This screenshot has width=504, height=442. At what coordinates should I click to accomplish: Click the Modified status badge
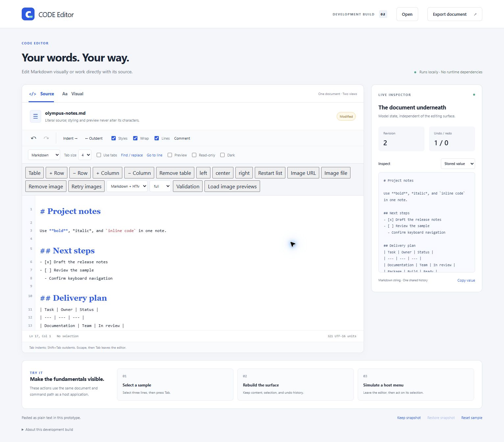point(346,116)
